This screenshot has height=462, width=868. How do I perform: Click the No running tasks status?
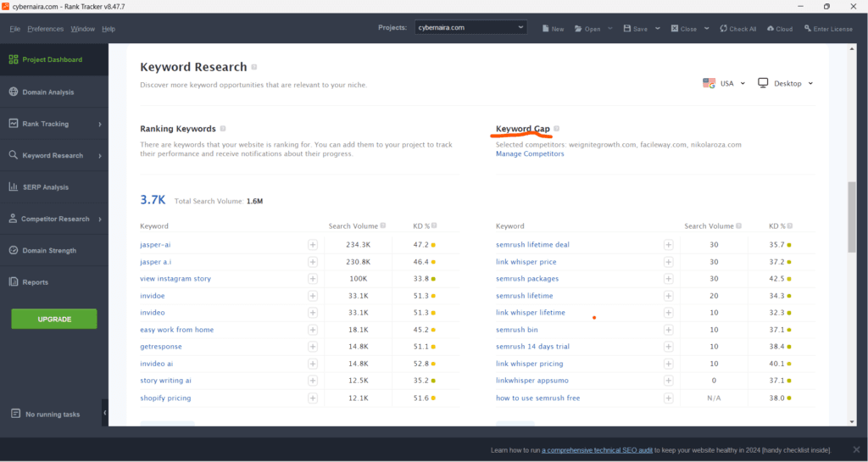[46, 414]
